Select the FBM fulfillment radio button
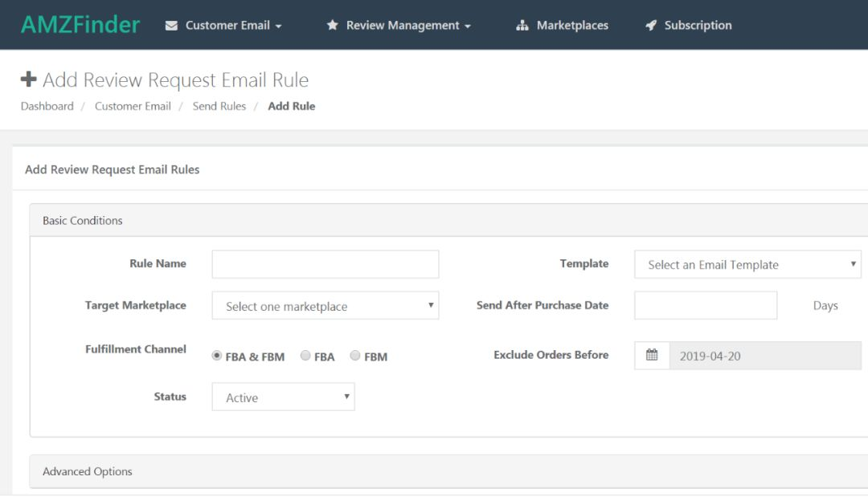The width and height of the screenshot is (868, 497). tap(355, 356)
